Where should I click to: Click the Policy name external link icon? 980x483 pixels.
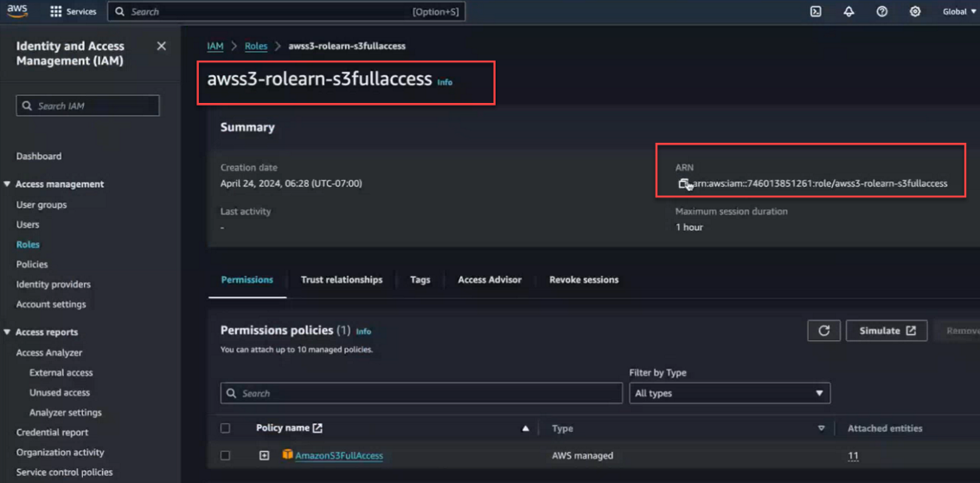coord(317,428)
